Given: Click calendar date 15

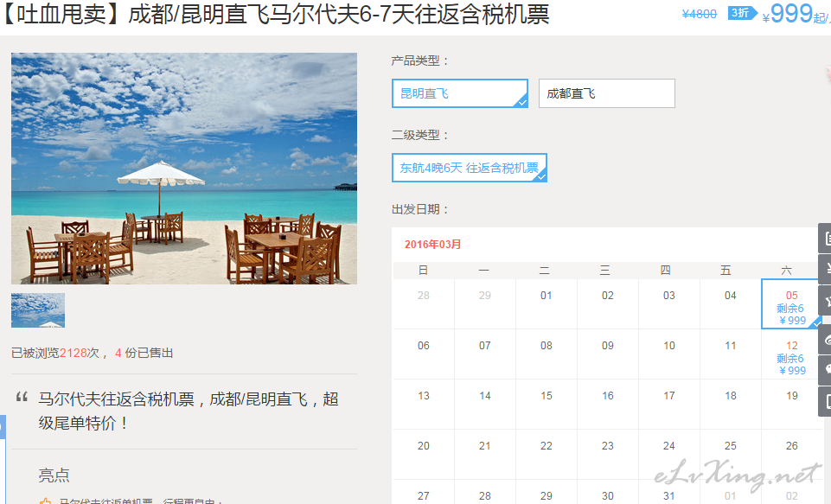Looking at the screenshot, I should [x=547, y=396].
